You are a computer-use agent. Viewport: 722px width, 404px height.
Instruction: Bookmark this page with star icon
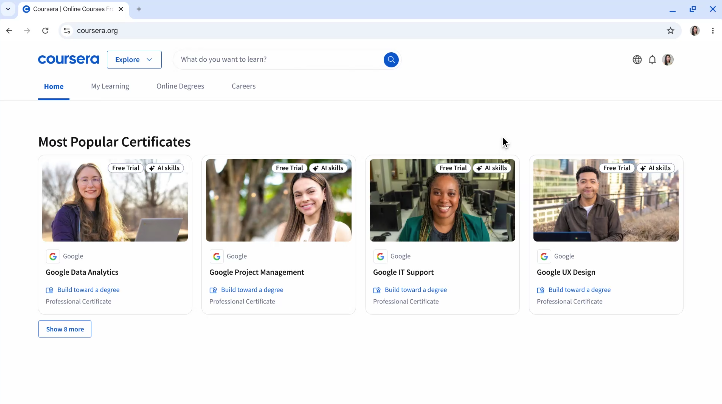point(670,31)
